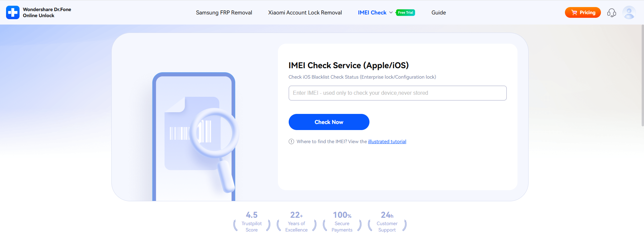Open the illustrated tutorial link
The height and width of the screenshot is (250, 644).
pyautogui.click(x=387, y=141)
